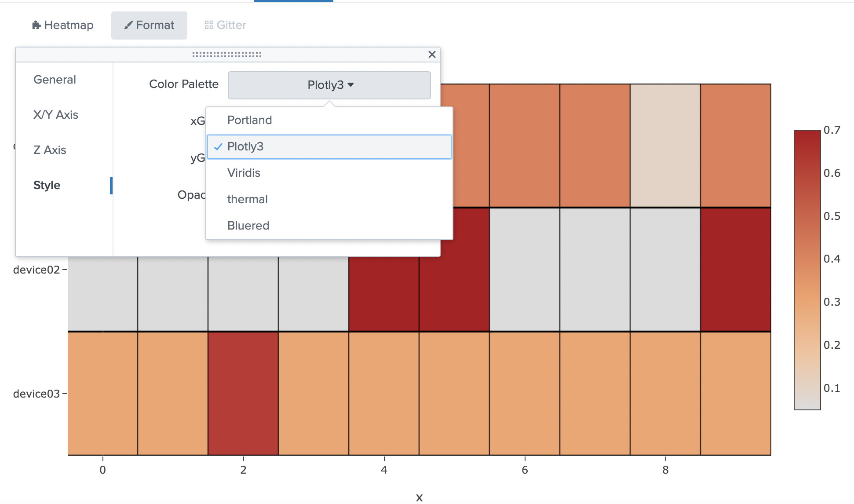Select the Bluered palette option
This screenshot has width=854, height=504.
click(248, 226)
